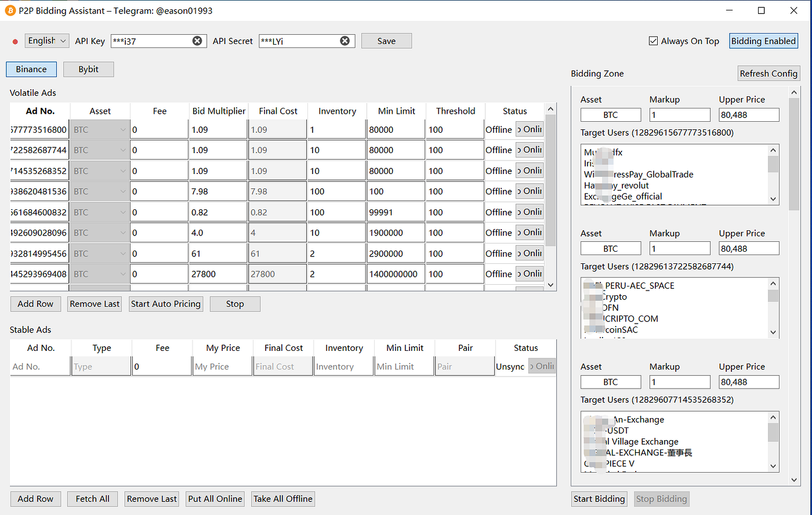
Task: Stop auto pricing with the Stop button
Action: tap(235, 304)
